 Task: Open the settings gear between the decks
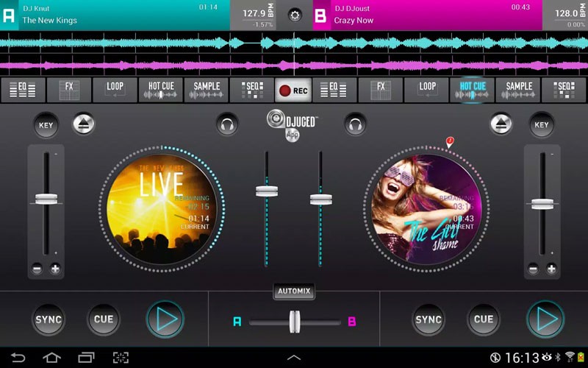295,15
